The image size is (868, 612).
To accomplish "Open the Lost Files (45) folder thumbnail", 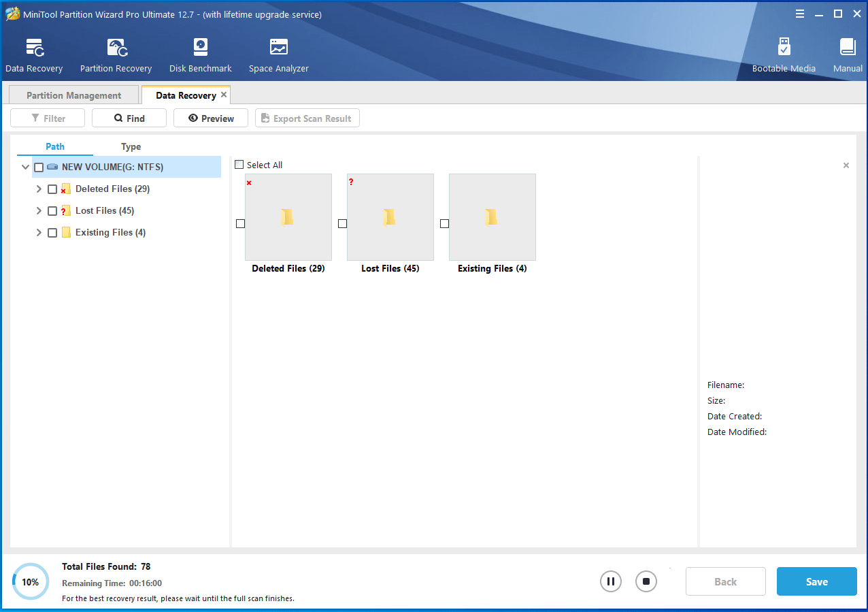I will pyautogui.click(x=390, y=217).
